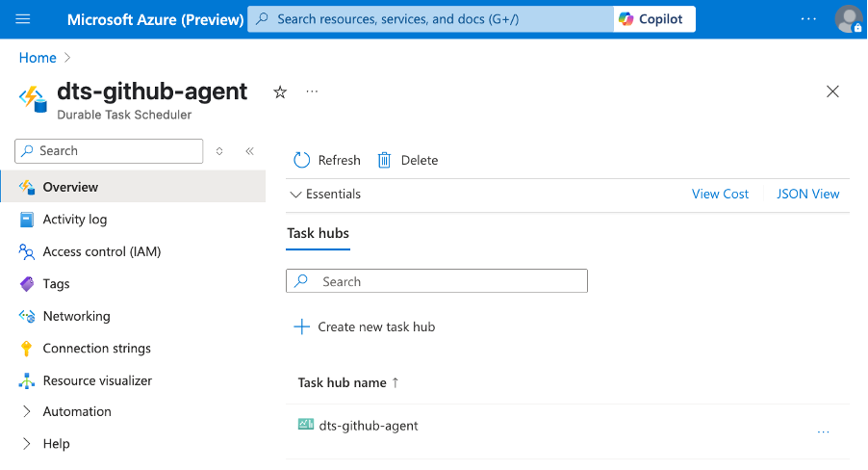Expand the Help section
Image resolution: width=868 pixels, height=470 pixels.
(x=133, y=443)
